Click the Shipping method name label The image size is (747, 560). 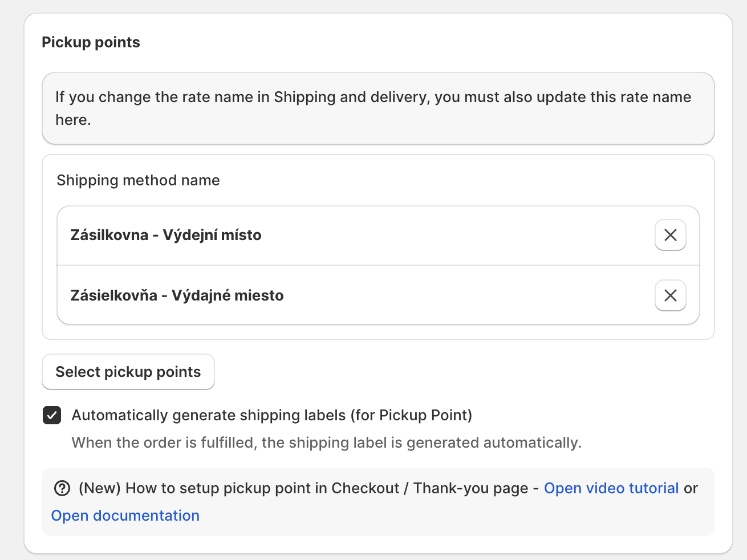click(x=138, y=180)
